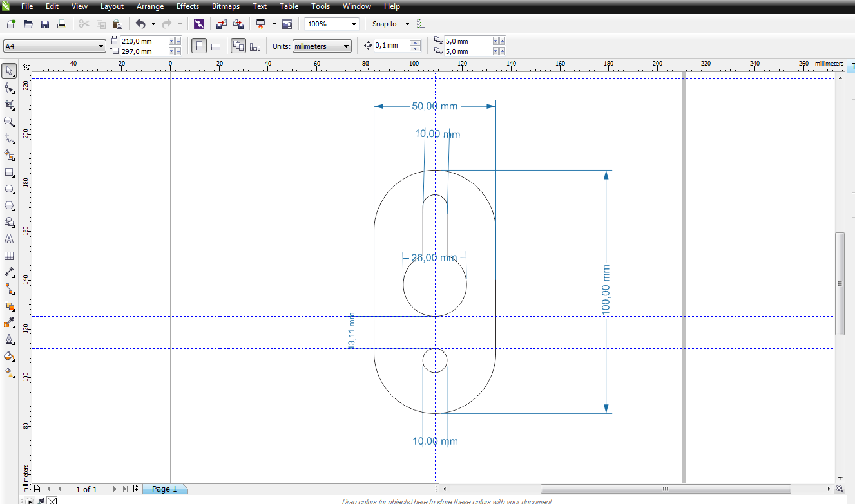Toggle apply layout to all pages
This screenshot has height=504, width=855.
point(238,46)
